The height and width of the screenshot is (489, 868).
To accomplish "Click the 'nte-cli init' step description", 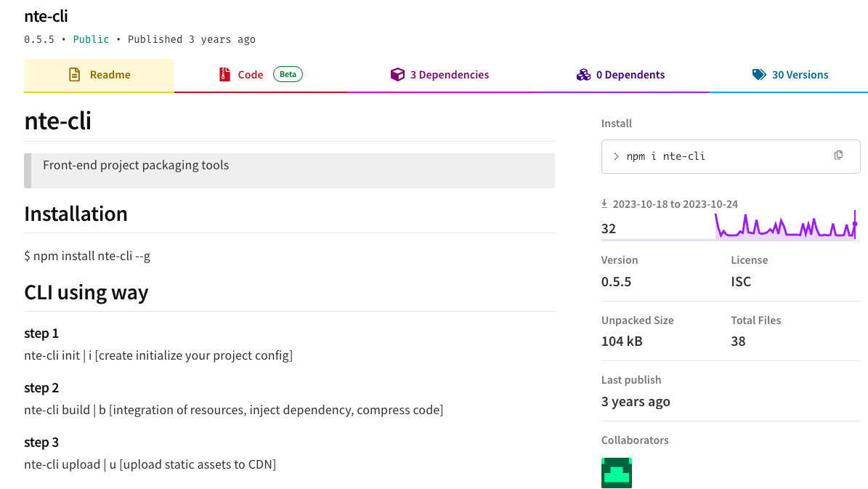I will tap(158, 355).
